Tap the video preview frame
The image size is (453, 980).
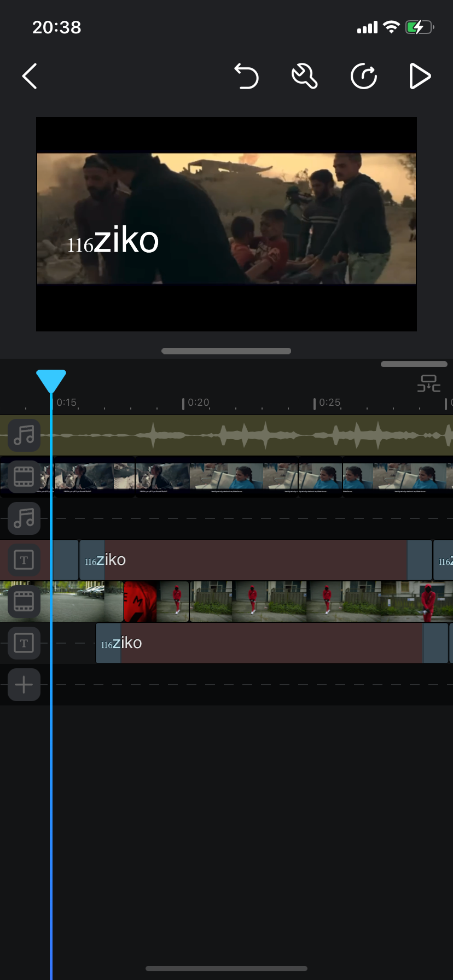tap(226, 224)
